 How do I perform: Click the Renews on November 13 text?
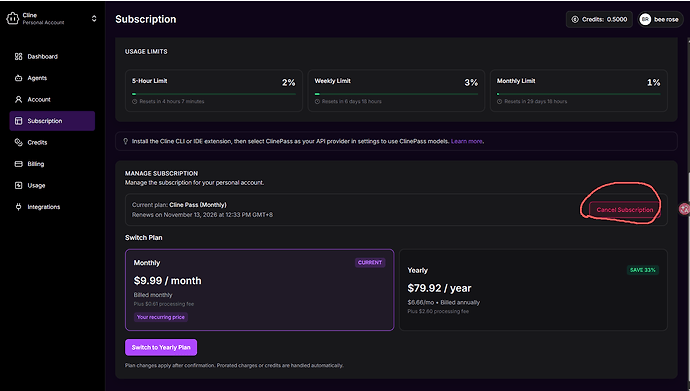(202, 215)
